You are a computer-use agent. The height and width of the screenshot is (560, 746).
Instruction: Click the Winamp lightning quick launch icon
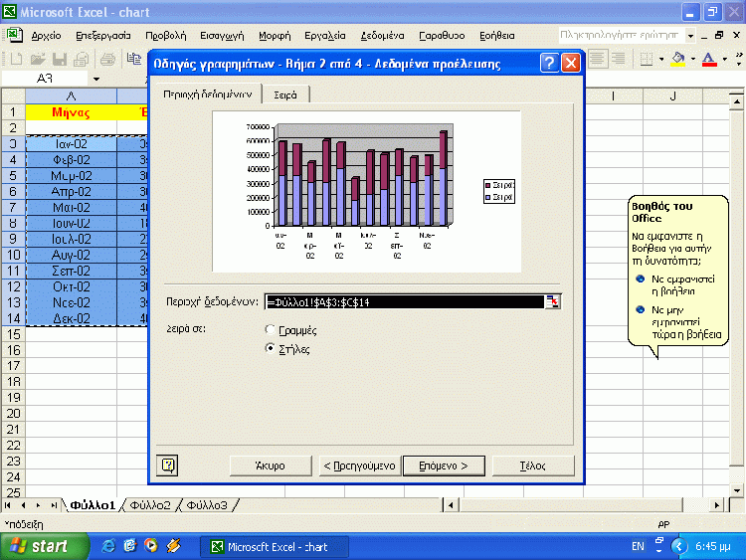click(174, 546)
